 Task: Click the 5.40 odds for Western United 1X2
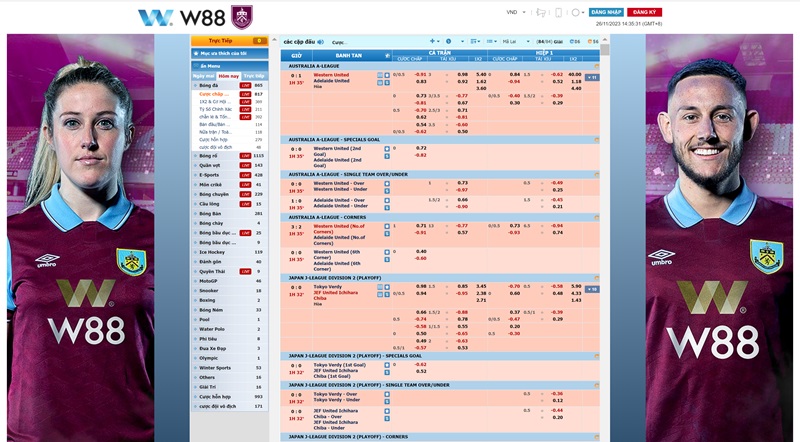[x=481, y=75]
